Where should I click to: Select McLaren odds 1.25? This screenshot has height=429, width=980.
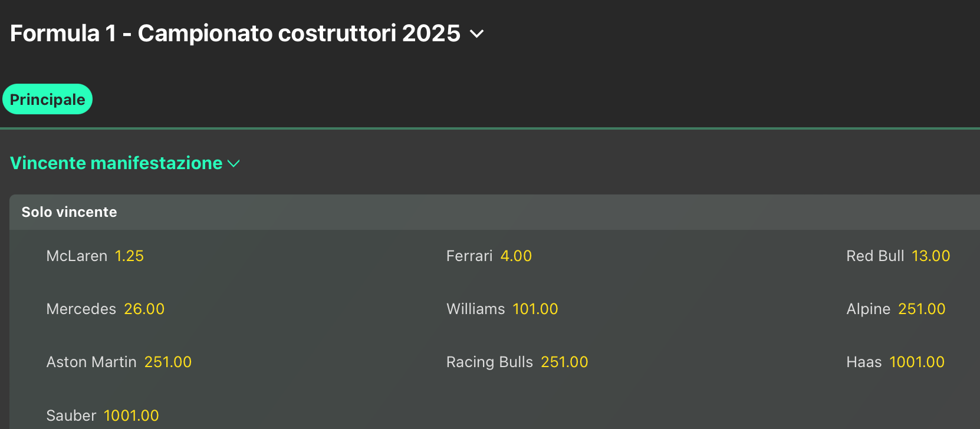[129, 256]
